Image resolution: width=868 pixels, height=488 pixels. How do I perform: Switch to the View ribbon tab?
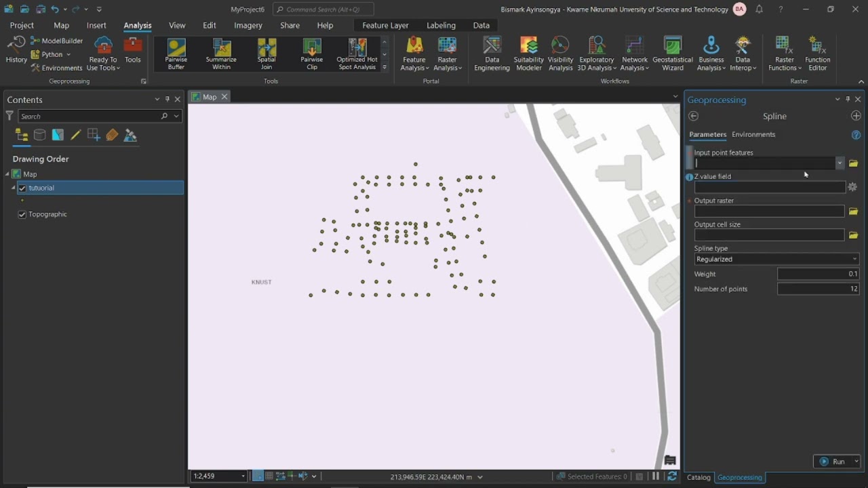[x=177, y=25]
